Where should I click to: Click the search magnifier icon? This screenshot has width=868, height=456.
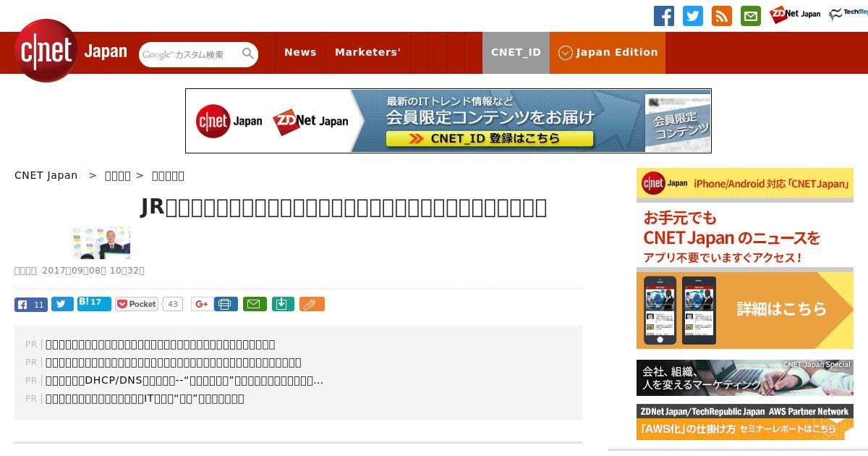click(248, 54)
